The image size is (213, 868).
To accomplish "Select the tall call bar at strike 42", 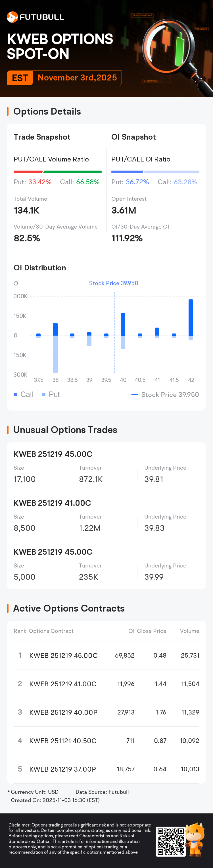I will [191, 317].
